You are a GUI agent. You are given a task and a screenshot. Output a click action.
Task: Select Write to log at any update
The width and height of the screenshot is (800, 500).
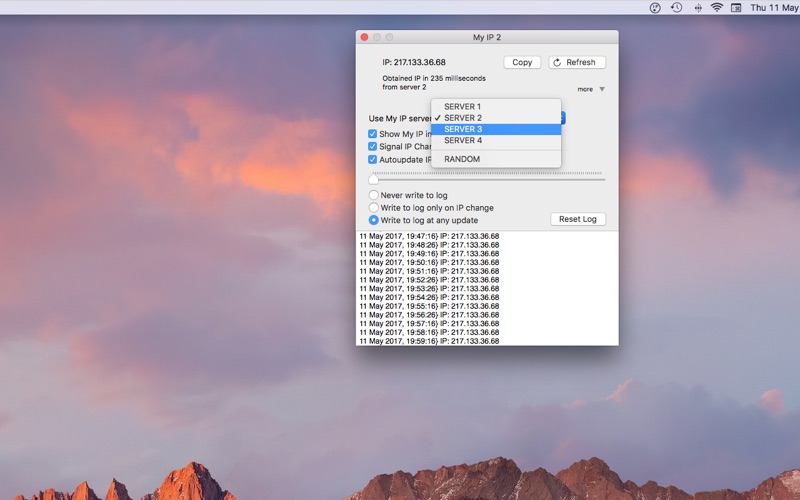(374, 220)
